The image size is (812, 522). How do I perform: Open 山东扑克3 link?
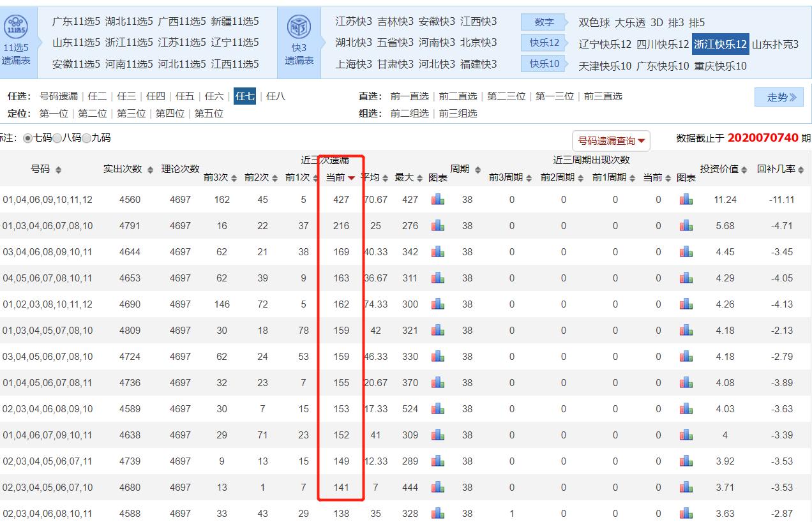click(x=775, y=45)
